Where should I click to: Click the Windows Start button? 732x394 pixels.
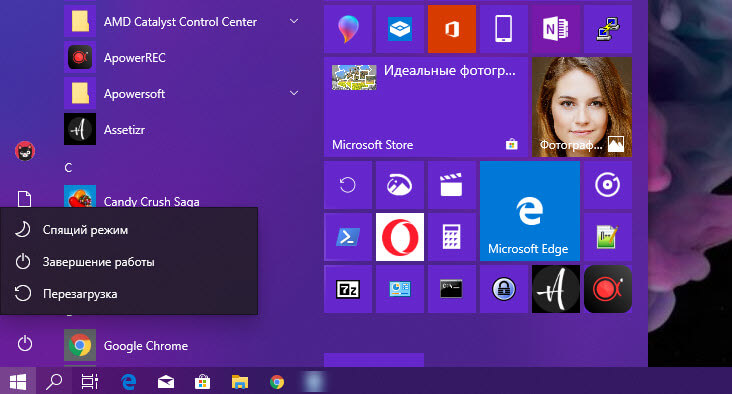coord(18,382)
